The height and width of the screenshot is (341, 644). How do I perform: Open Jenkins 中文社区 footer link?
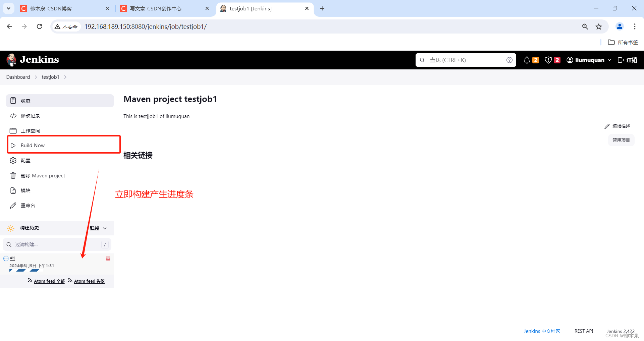point(542,331)
